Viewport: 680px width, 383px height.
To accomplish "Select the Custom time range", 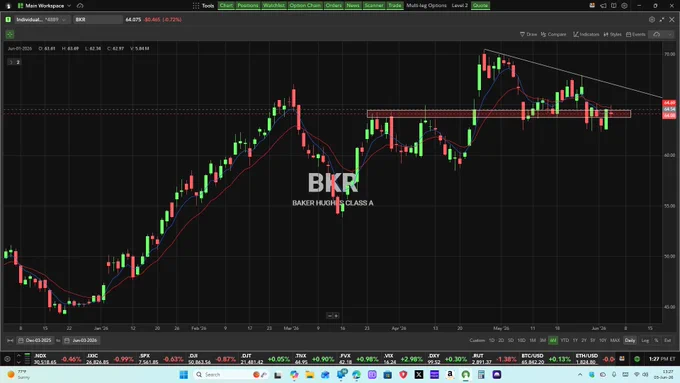I will [477, 340].
